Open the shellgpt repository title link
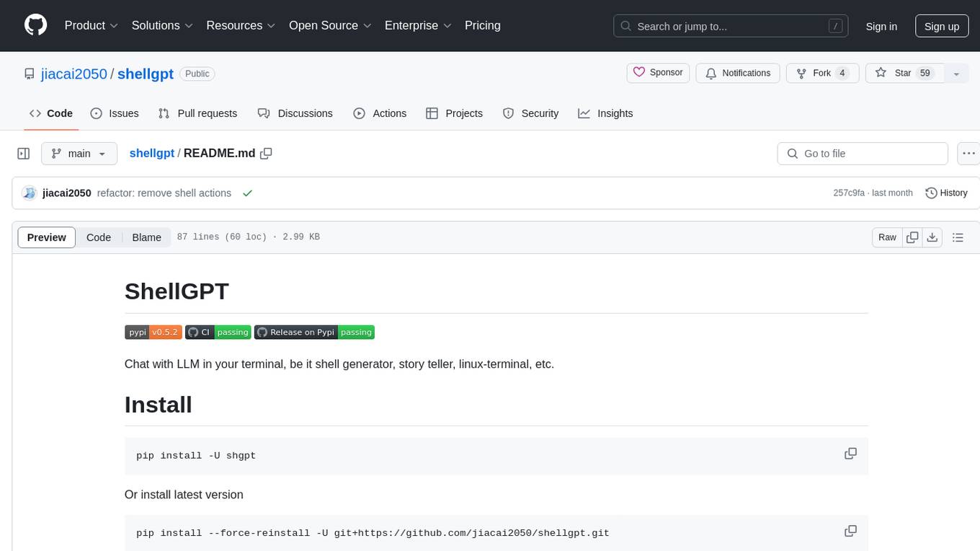Viewport: 980px width, 551px height. point(146,74)
